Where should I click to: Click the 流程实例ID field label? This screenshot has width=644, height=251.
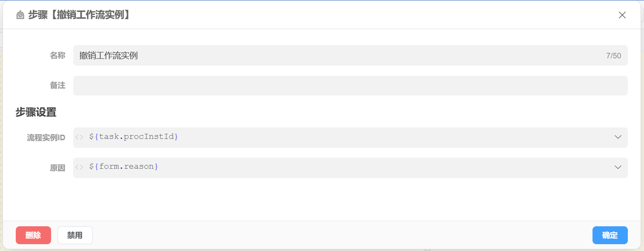click(x=46, y=138)
